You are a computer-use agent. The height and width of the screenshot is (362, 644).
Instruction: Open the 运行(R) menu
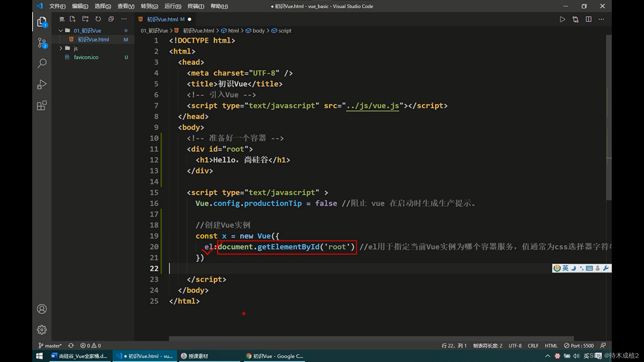point(173,6)
